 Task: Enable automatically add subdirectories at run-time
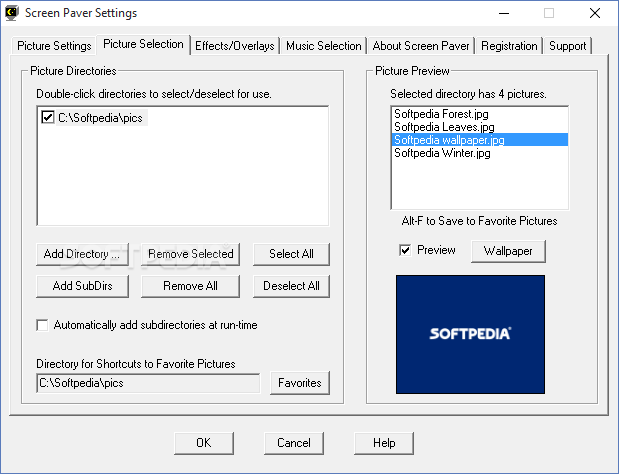coord(42,325)
